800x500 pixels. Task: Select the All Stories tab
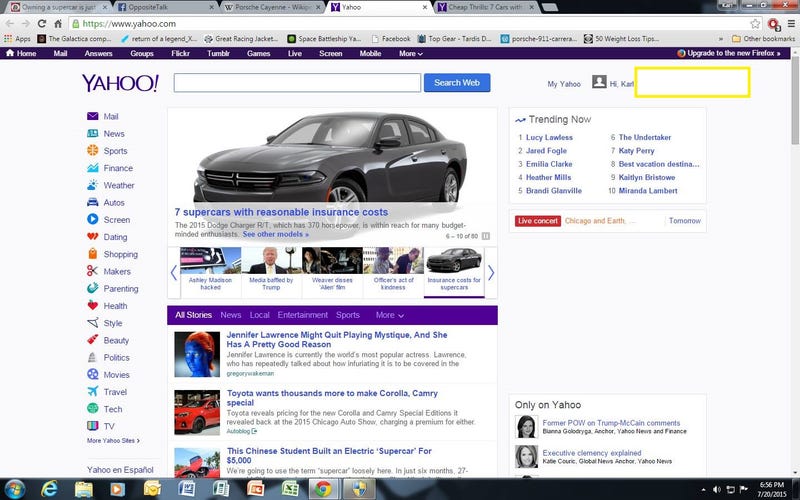point(193,315)
